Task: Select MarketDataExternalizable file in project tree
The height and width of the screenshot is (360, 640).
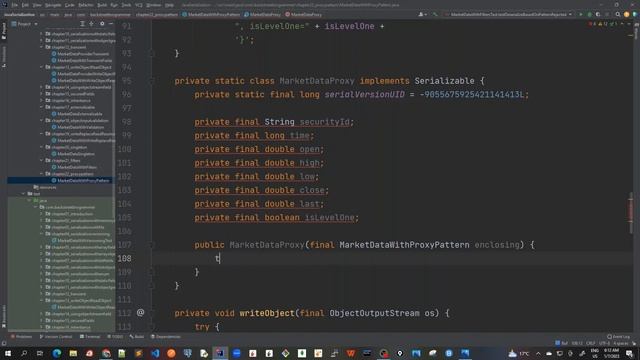Action: coord(77,114)
